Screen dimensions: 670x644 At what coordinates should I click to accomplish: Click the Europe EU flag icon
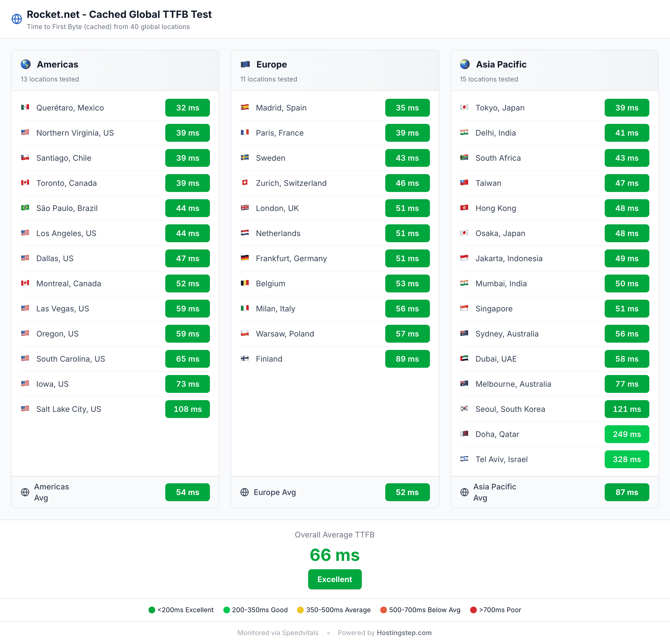tap(245, 64)
